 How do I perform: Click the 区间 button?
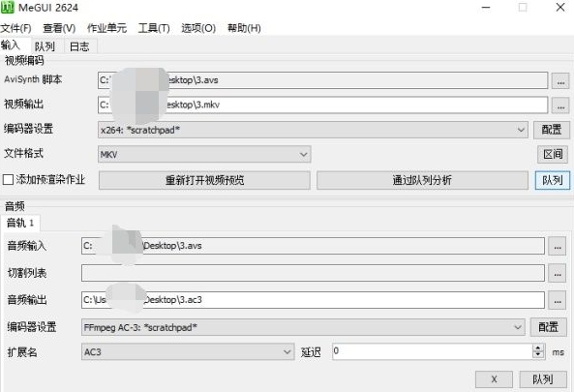(553, 155)
